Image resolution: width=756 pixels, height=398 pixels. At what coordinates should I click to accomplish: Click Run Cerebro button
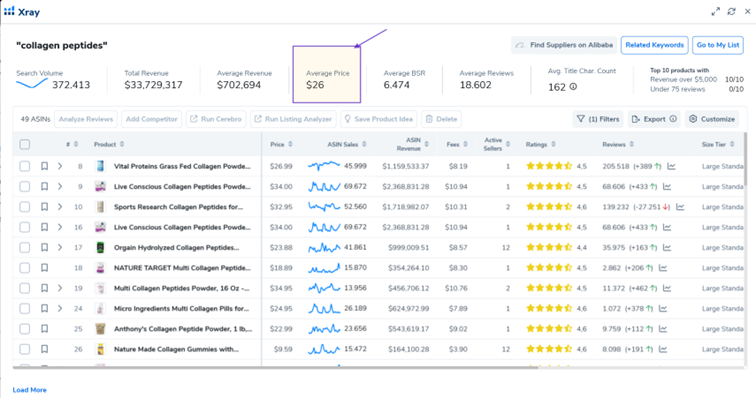[216, 119]
